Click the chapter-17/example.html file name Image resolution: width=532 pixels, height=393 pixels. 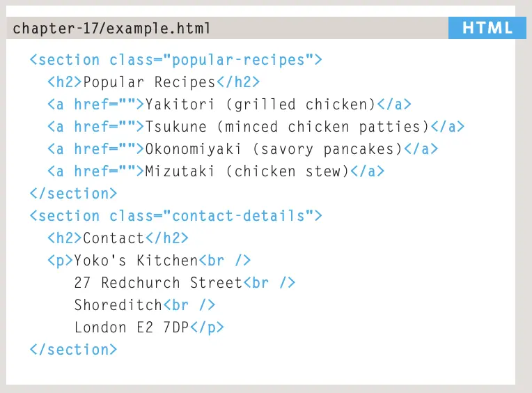pyautogui.click(x=111, y=29)
